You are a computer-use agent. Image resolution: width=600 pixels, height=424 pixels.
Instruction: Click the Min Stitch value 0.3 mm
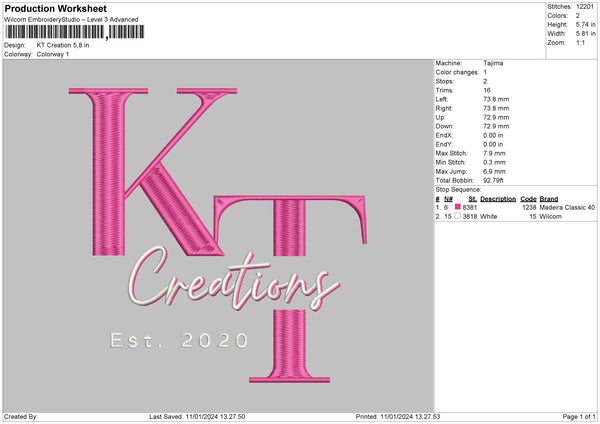pyautogui.click(x=494, y=162)
